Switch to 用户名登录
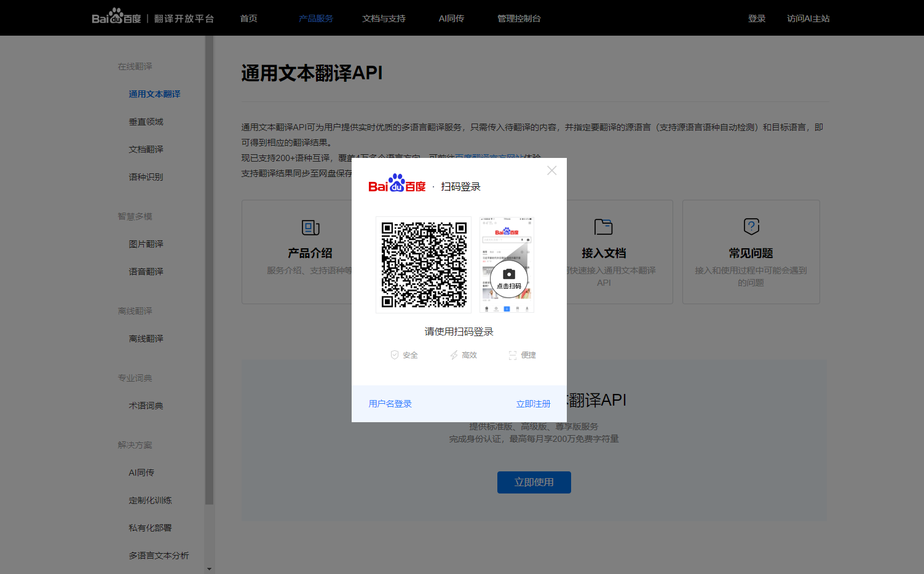 click(x=390, y=404)
